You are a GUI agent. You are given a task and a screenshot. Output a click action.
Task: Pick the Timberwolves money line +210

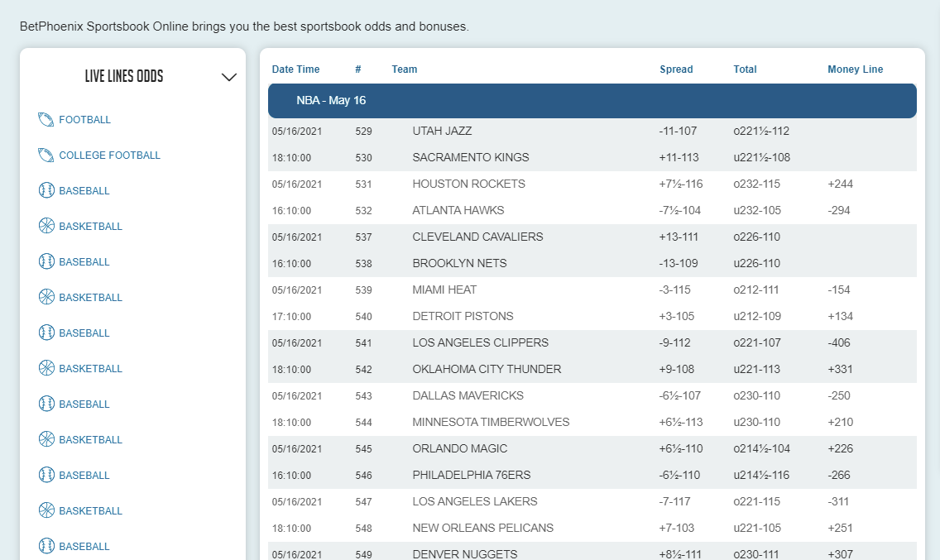(840, 422)
